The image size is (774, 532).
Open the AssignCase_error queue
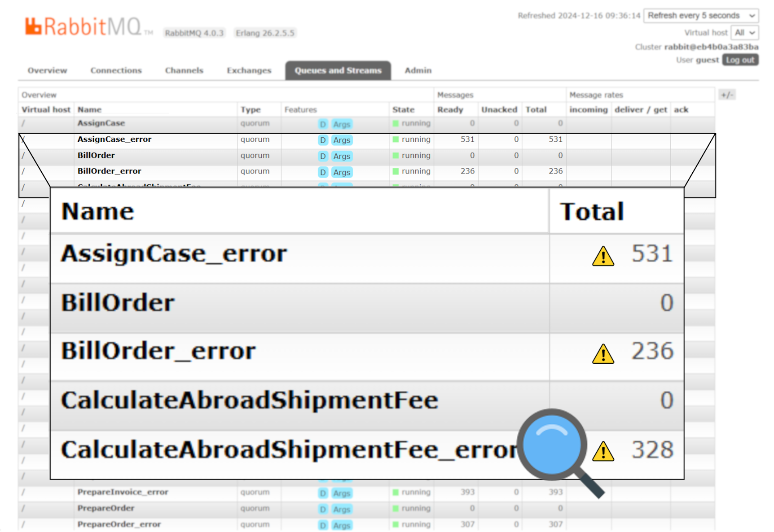pos(115,140)
